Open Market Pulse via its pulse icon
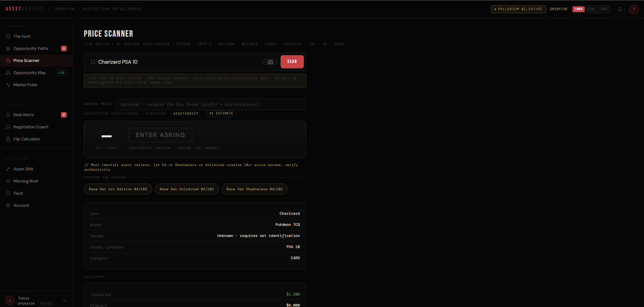The width and height of the screenshot is (644, 307). click(8, 85)
